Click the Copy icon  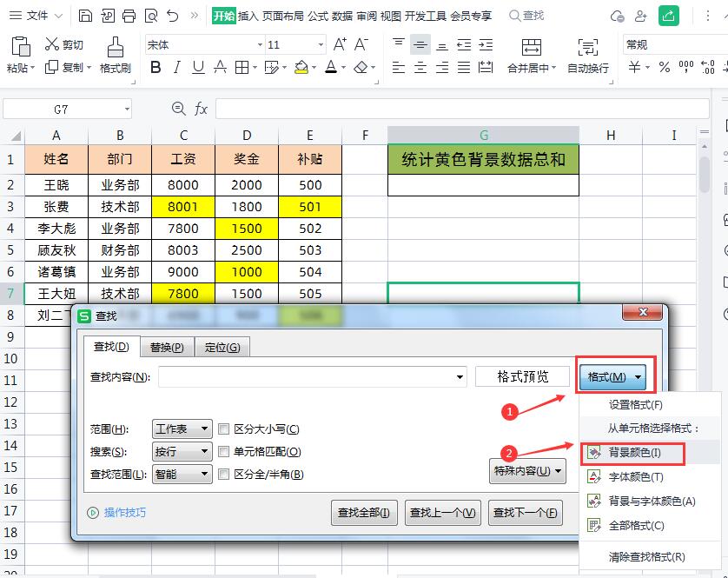coord(51,68)
